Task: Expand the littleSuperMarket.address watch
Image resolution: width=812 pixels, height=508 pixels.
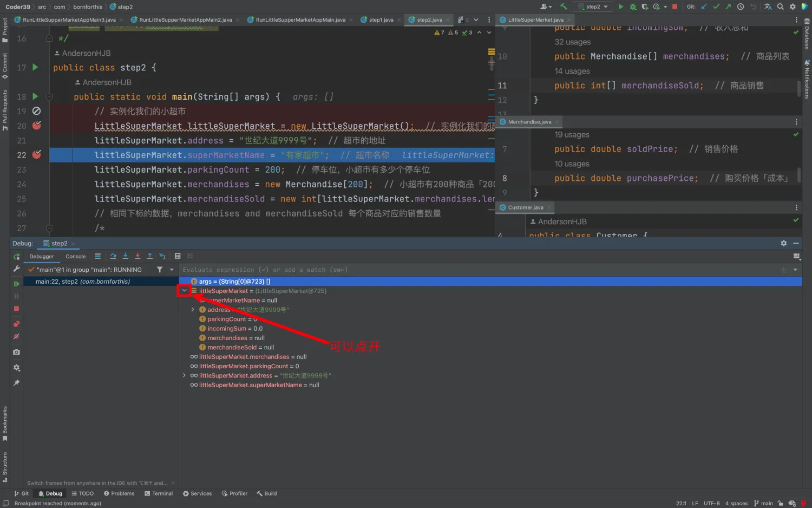Action: point(185,375)
